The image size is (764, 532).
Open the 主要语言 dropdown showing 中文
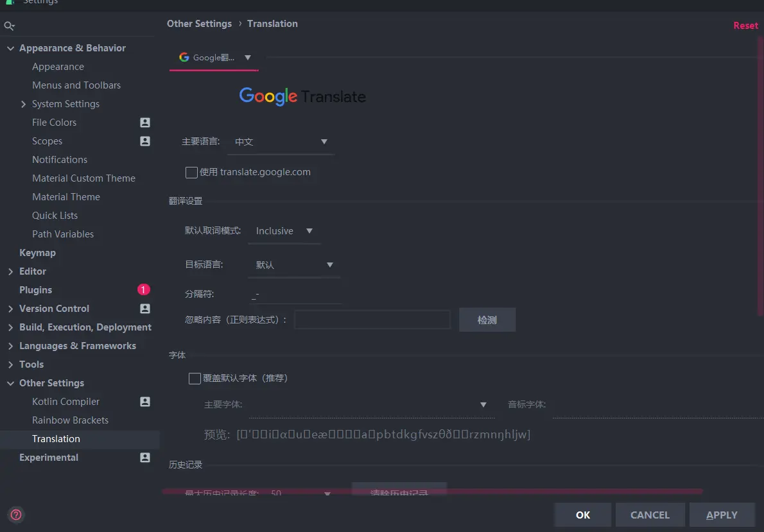pyautogui.click(x=281, y=142)
